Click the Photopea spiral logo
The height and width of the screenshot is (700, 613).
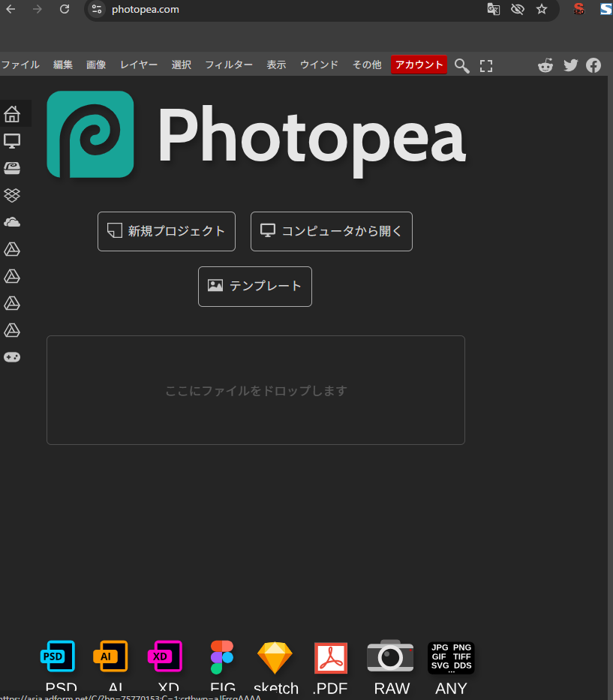pyautogui.click(x=90, y=134)
